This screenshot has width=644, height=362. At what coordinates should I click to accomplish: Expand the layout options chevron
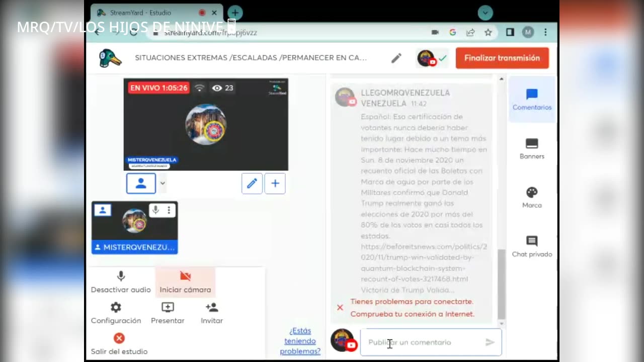[163, 184]
